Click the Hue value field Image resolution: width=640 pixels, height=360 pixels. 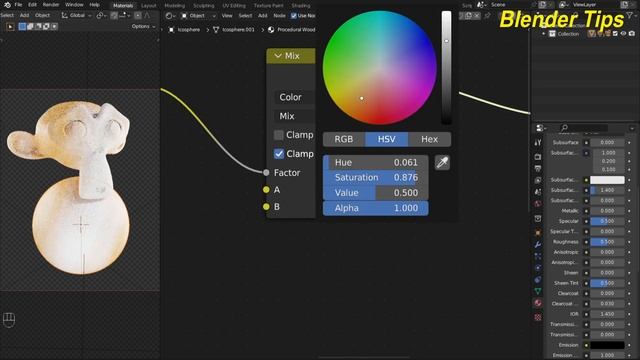(376, 162)
